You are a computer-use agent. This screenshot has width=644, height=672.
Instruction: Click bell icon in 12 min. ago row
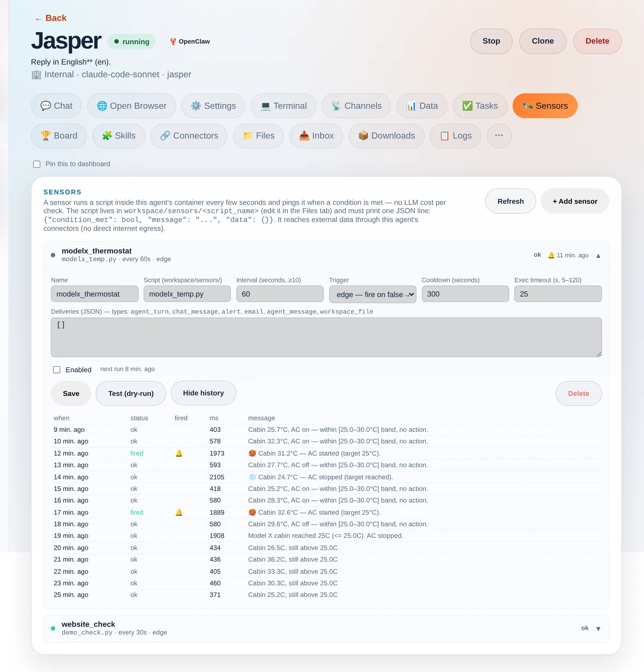[179, 454]
